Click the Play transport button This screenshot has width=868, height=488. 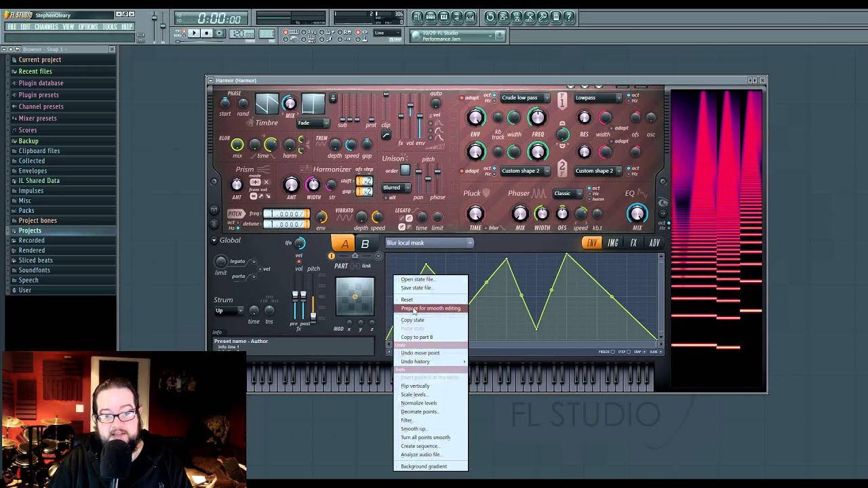(193, 33)
